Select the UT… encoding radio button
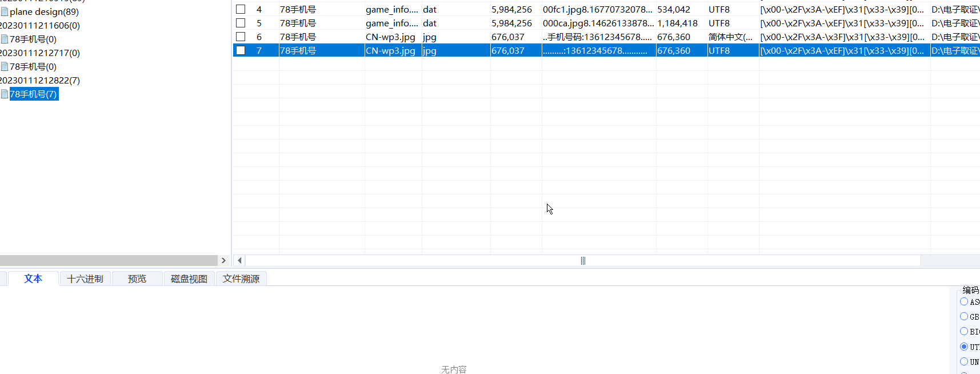This screenshot has height=374, width=980. 964,347
